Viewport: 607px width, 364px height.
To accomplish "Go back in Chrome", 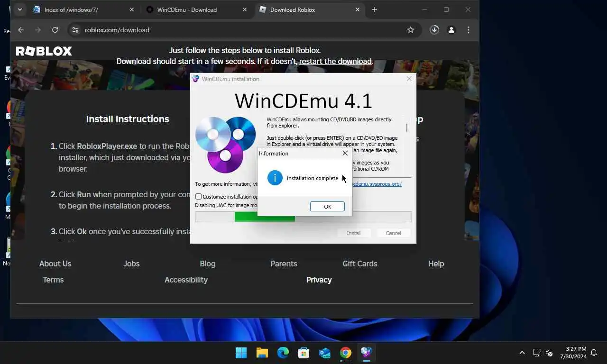I will pyautogui.click(x=21, y=30).
